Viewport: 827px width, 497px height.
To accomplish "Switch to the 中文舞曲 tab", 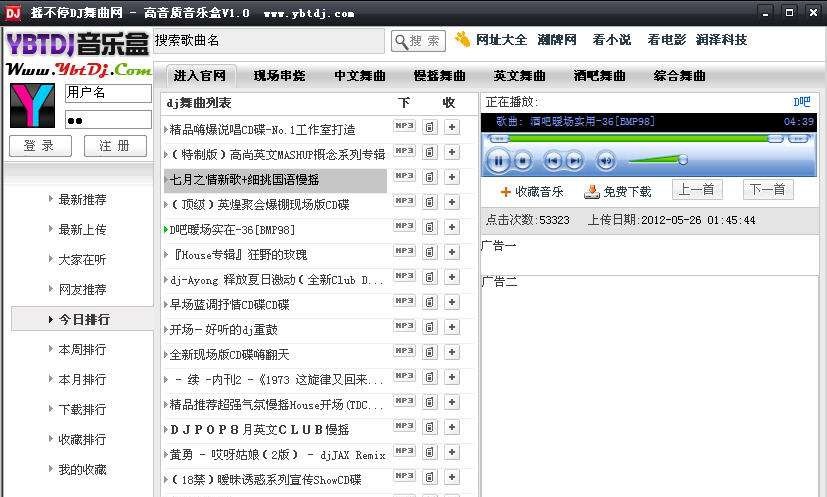I will tap(360, 76).
